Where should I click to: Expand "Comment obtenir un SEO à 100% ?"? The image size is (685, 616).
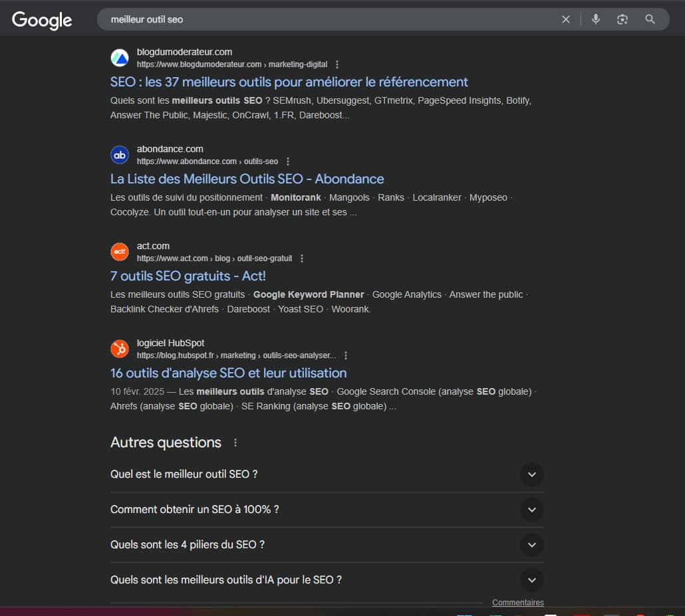pos(531,510)
